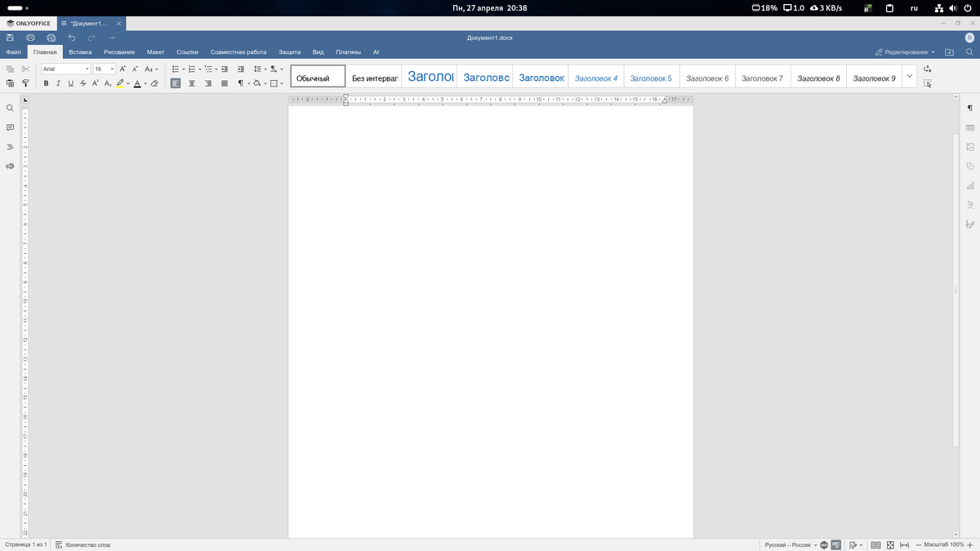Open the font size dropdown

point(112,69)
